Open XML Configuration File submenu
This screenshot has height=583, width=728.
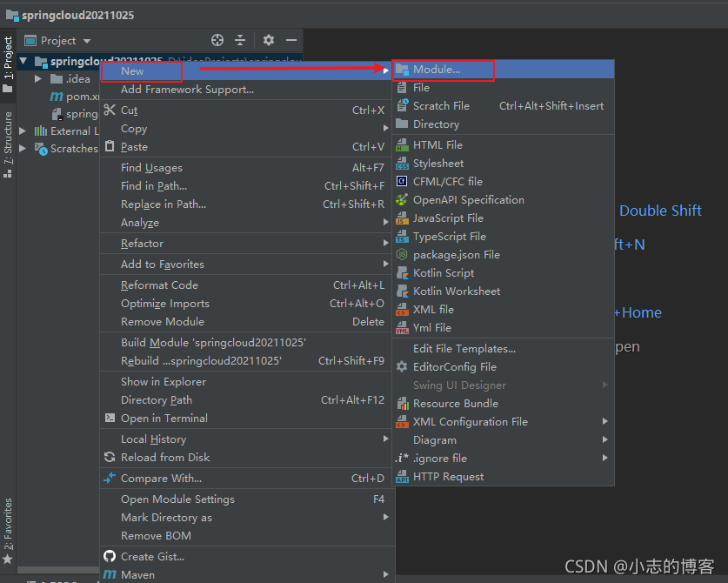click(x=504, y=422)
